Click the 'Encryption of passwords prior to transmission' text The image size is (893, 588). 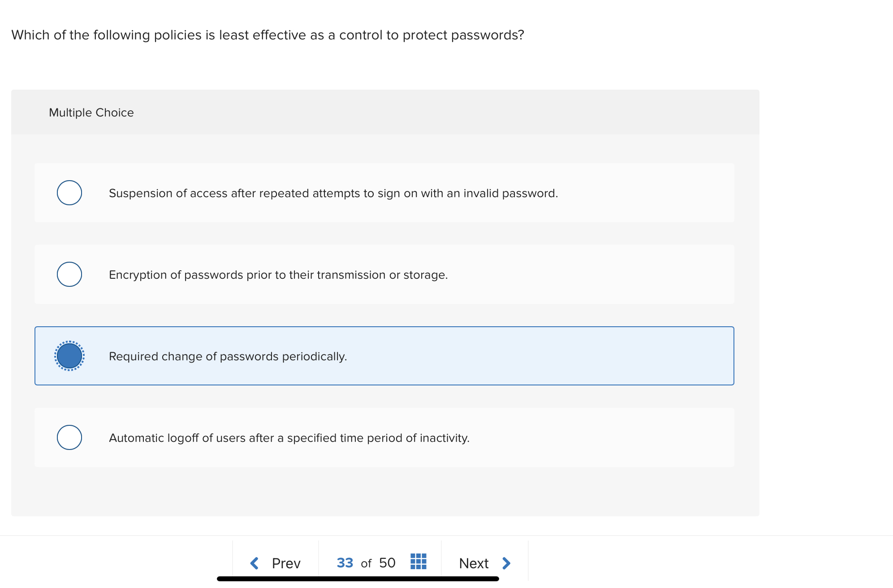[x=278, y=275]
